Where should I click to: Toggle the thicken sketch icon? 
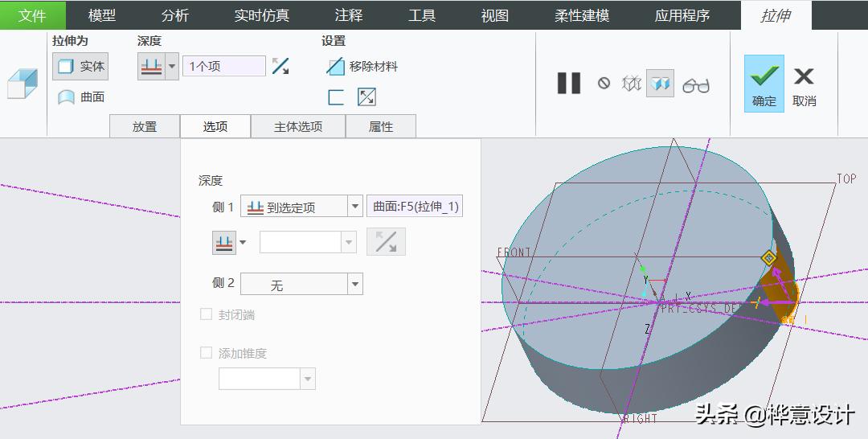click(336, 96)
